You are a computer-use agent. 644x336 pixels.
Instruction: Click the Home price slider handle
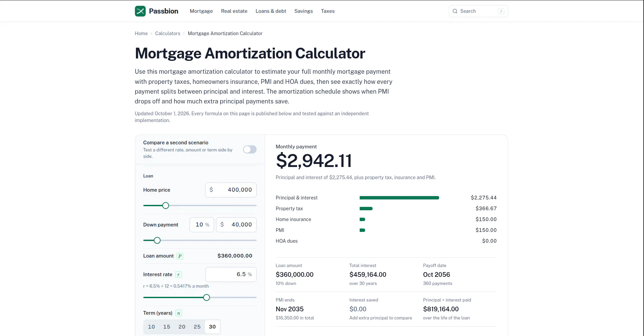(x=166, y=206)
